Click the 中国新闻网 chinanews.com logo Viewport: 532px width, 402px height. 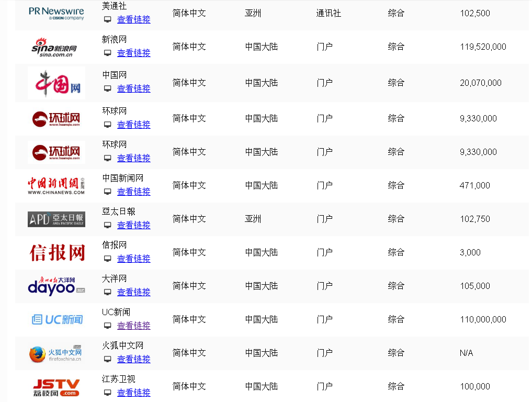pos(56,186)
